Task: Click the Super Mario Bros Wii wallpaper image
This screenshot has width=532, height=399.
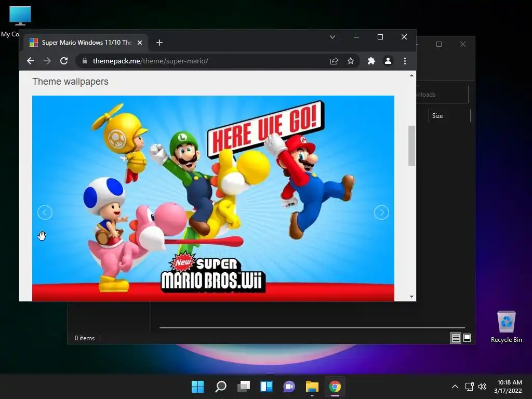Action: click(213, 198)
